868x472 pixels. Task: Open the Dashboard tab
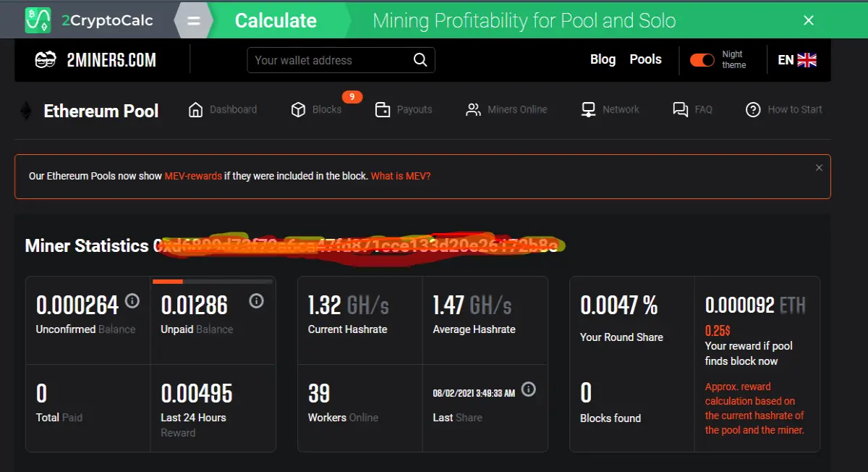(223, 109)
